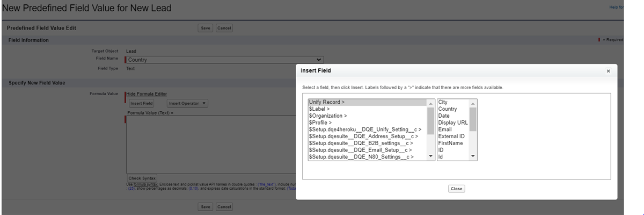
Task: Click the scrollbar thumb of second list
Action: point(473,119)
